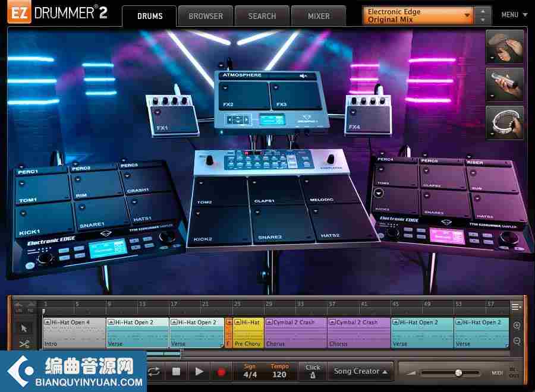The image size is (535, 392).
Task: Click the 4/4 time signature field
Action: click(250, 374)
